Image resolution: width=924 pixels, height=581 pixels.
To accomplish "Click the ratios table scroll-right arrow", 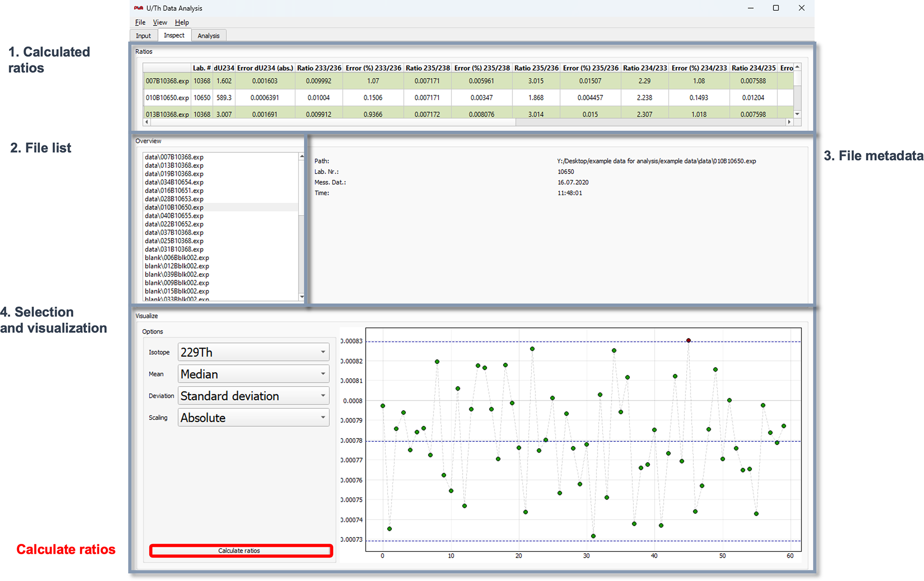I will [789, 122].
